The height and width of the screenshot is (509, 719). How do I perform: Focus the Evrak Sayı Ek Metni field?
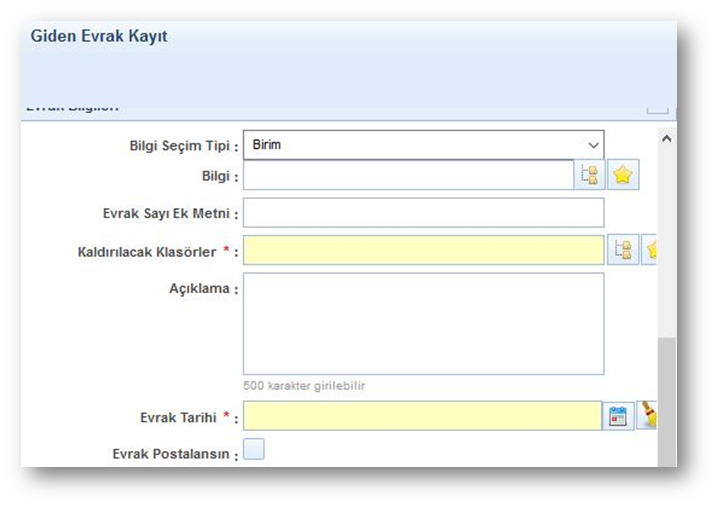click(423, 213)
